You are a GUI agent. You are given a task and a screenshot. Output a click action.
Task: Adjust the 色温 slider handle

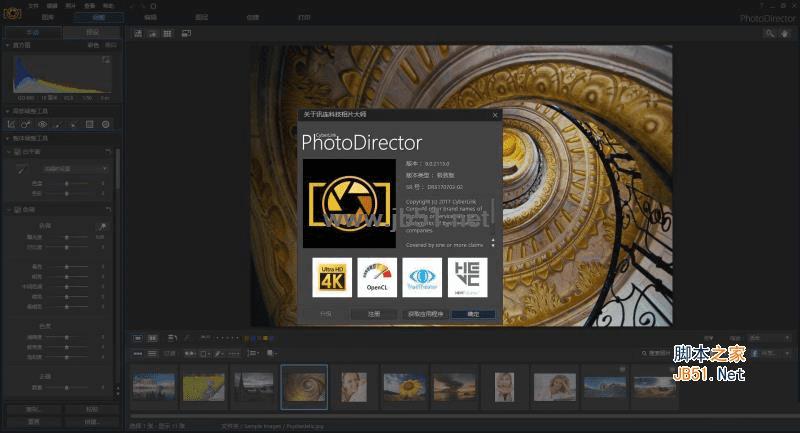[66, 183]
